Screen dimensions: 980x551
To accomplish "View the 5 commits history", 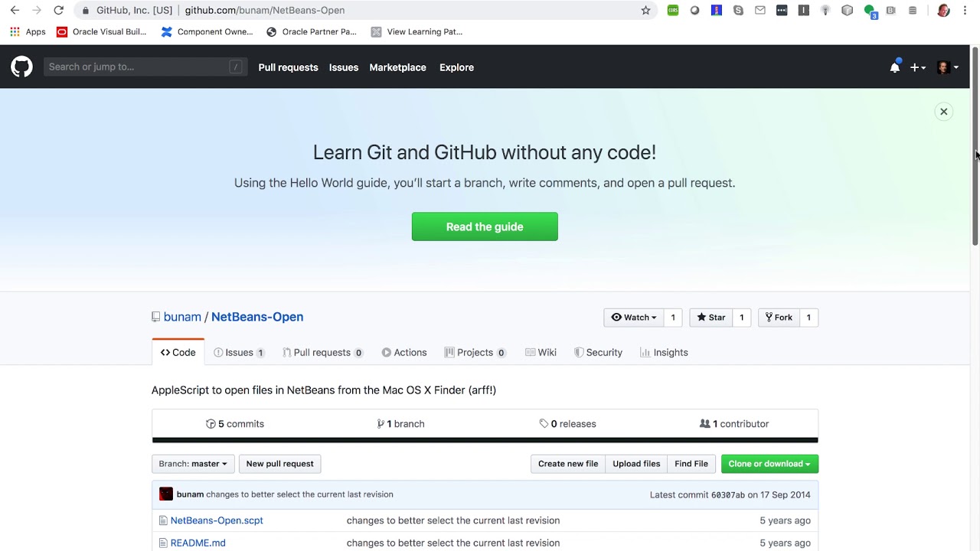I will pos(235,424).
